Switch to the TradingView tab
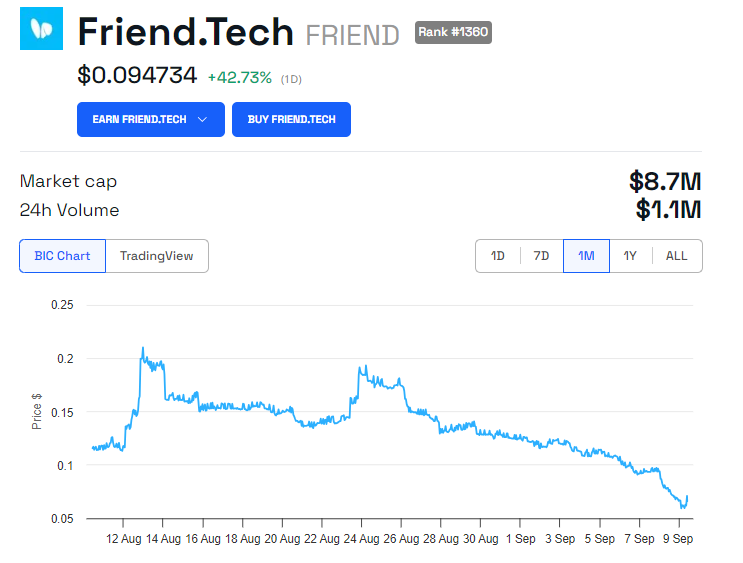The image size is (743, 563). click(x=157, y=256)
